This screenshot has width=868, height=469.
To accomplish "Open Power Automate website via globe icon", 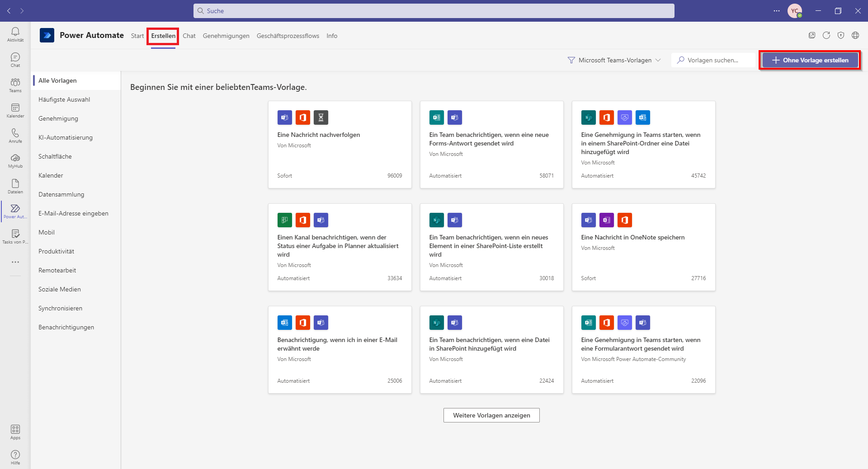I will [x=855, y=35].
